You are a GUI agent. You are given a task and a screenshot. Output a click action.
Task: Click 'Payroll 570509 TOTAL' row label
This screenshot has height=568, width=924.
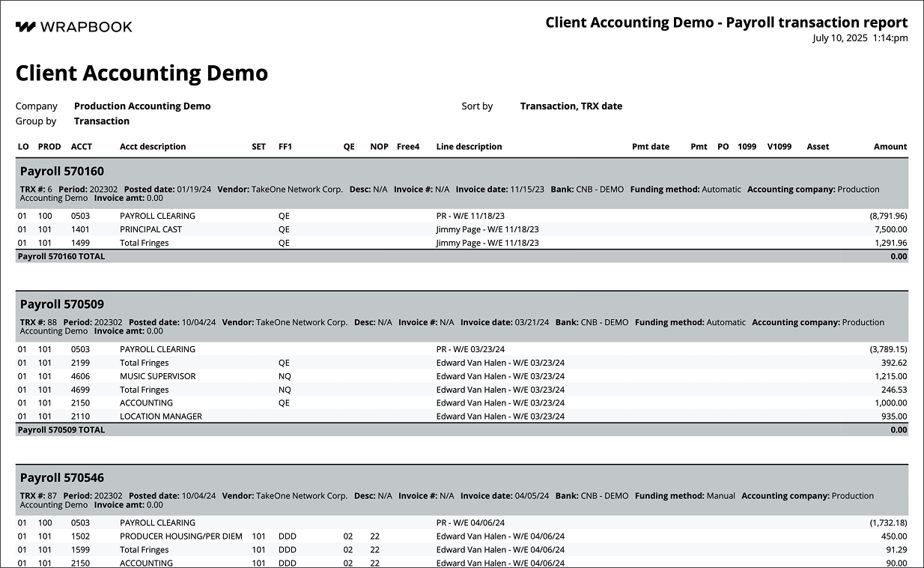coord(61,430)
